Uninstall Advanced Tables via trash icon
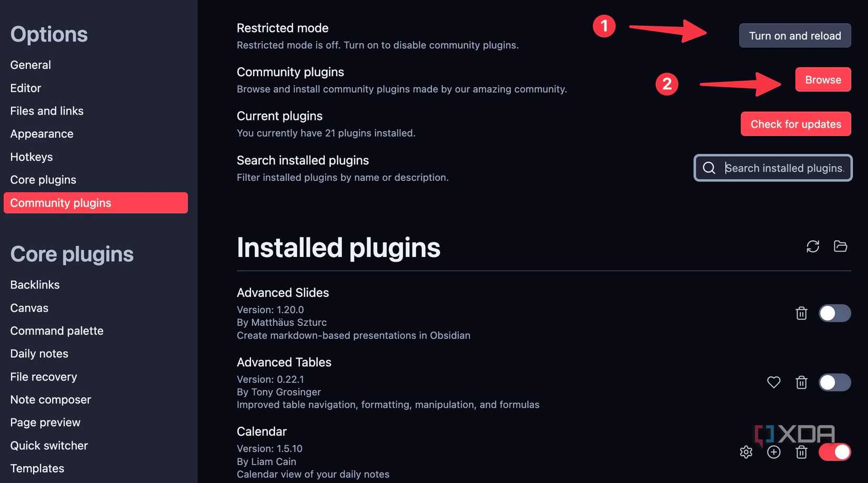 pos(801,382)
